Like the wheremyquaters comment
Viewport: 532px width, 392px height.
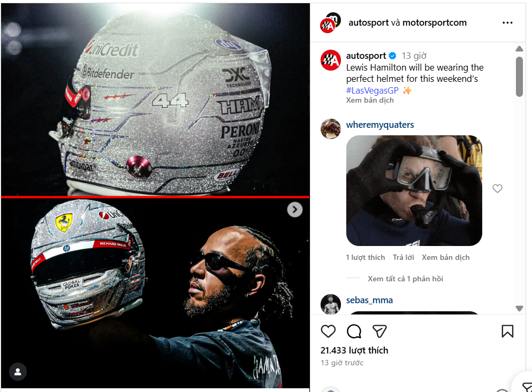(497, 189)
